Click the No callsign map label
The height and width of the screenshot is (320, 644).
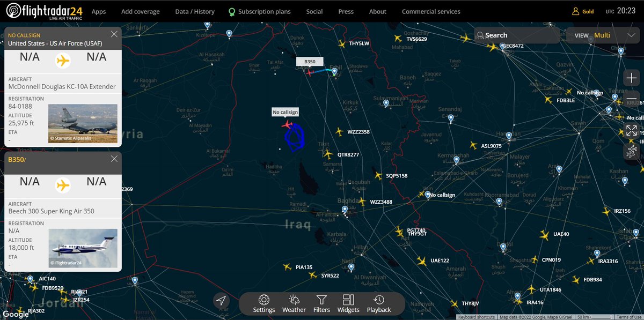[x=285, y=112]
